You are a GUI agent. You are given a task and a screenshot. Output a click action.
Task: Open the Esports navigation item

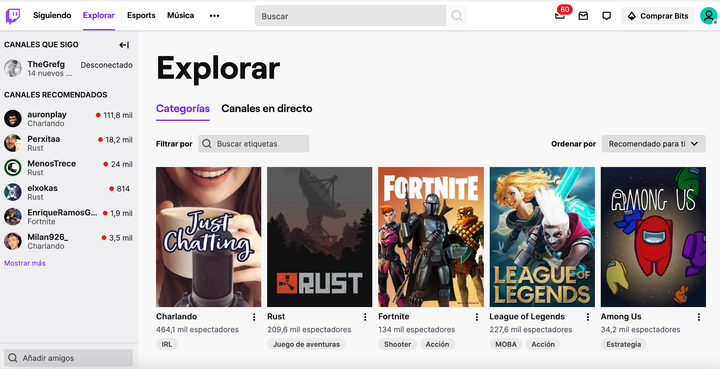point(141,15)
